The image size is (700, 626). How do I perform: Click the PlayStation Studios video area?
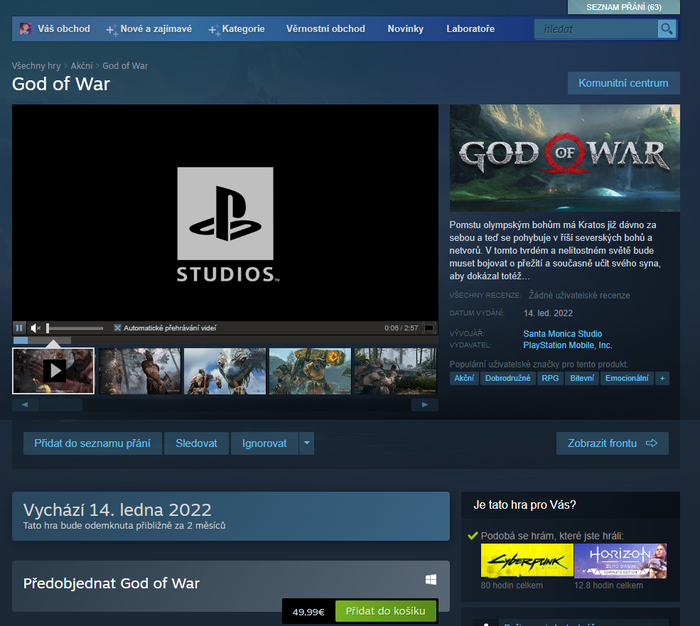pyautogui.click(x=225, y=213)
